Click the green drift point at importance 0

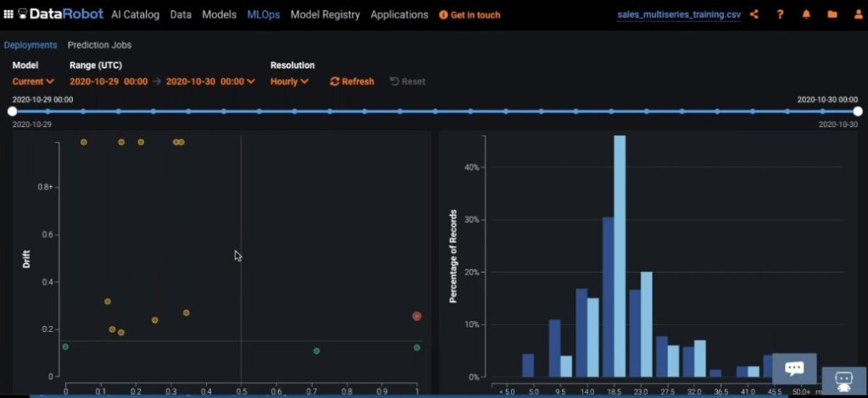click(x=65, y=346)
